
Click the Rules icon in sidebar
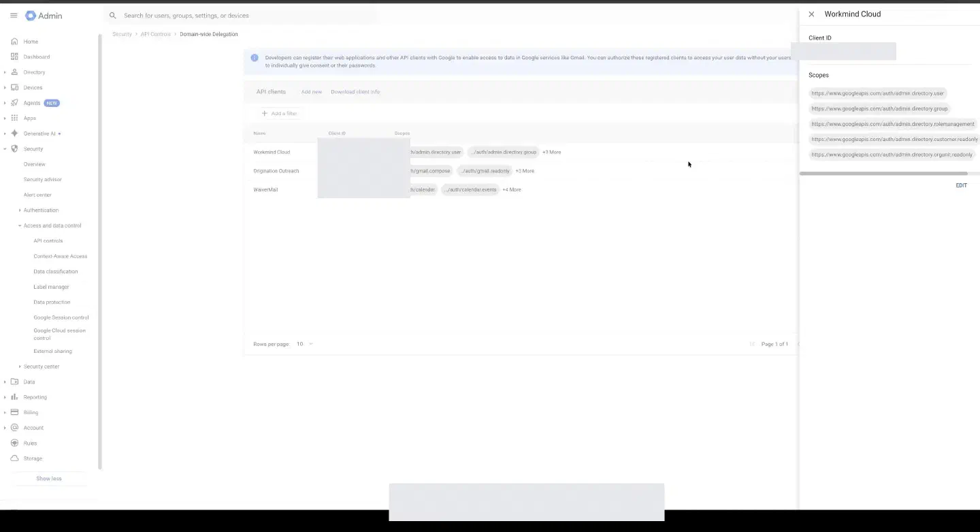[x=14, y=443]
